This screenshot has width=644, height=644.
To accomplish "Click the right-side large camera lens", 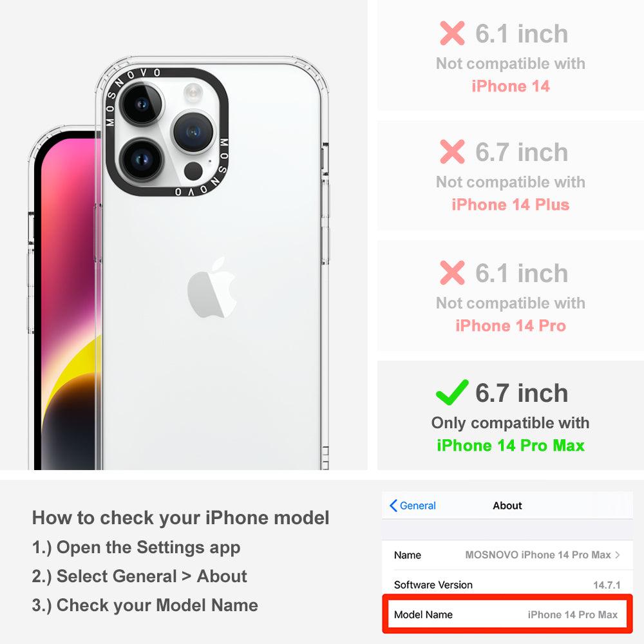I will (x=193, y=132).
